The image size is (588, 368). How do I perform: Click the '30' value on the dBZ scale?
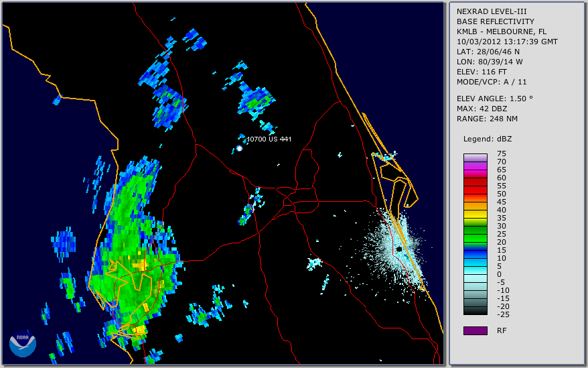click(x=502, y=226)
